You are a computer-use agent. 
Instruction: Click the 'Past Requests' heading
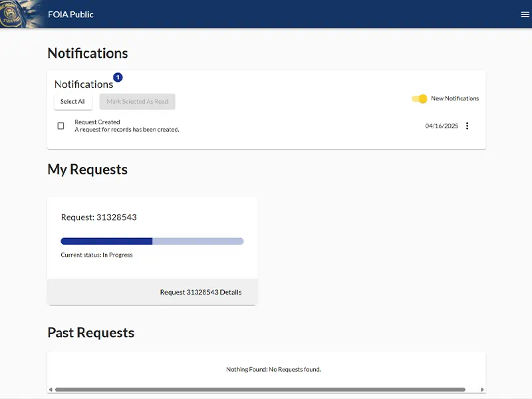tap(91, 332)
